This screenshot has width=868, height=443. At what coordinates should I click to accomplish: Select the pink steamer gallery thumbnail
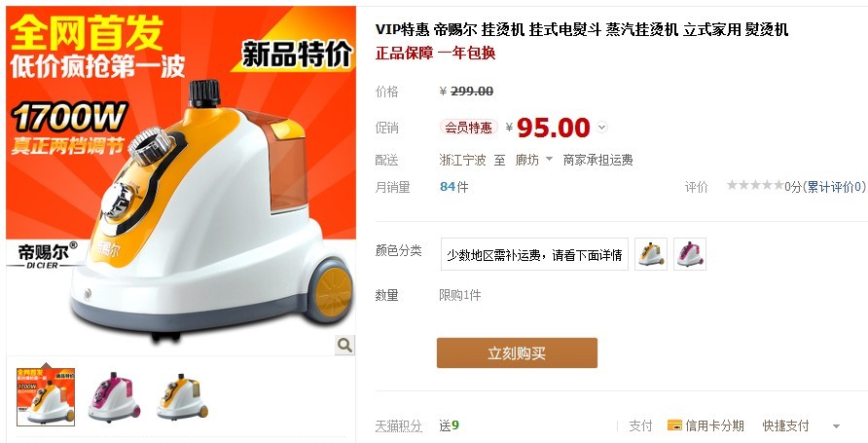click(x=114, y=396)
